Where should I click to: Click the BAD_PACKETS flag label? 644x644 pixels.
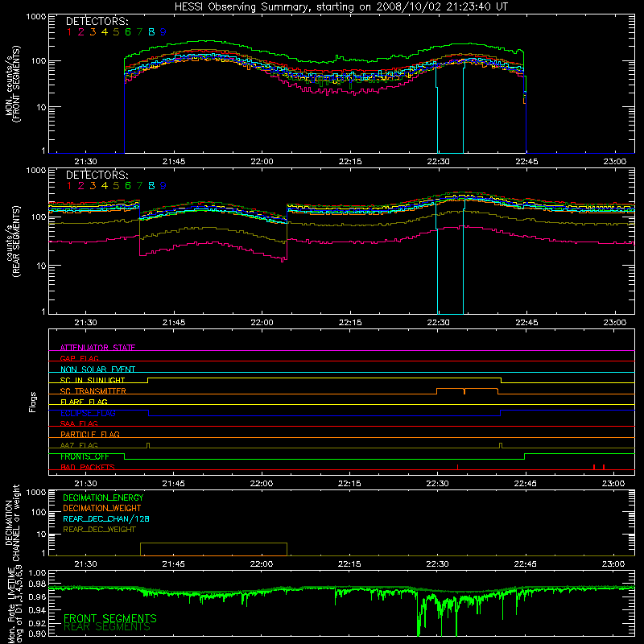[88, 467]
